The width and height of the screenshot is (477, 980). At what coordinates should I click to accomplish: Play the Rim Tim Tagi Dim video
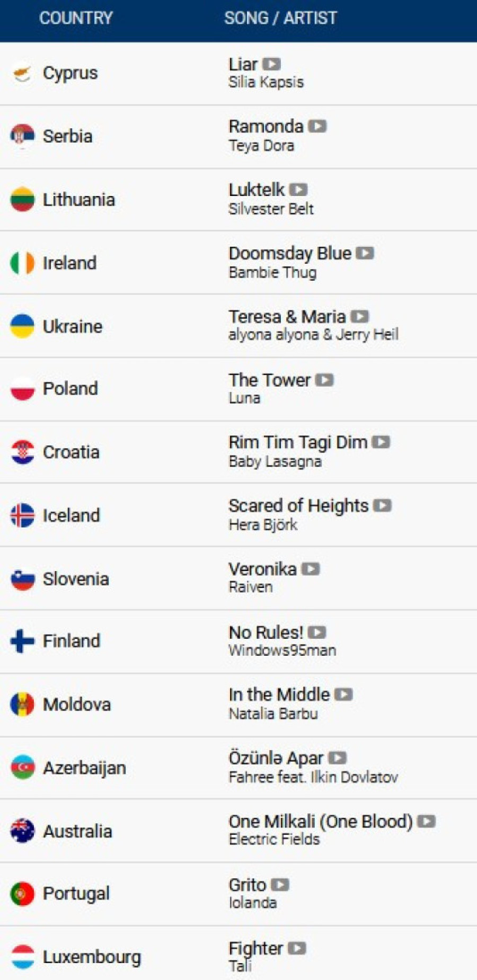click(381, 442)
